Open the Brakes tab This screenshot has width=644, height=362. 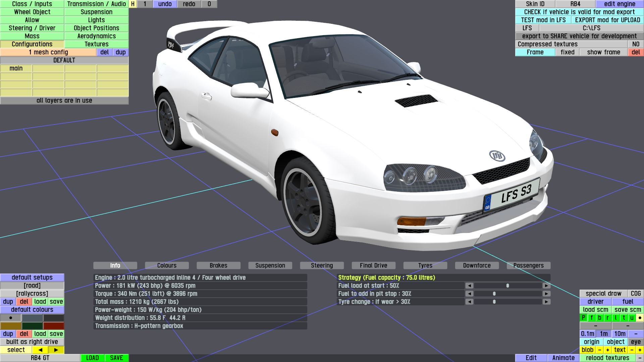pyautogui.click(x=218, y=265)
